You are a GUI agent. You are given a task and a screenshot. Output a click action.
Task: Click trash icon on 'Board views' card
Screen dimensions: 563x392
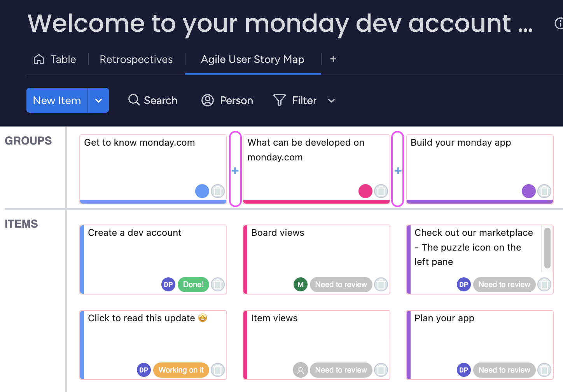pyautogui.click(x=381, y=284)
